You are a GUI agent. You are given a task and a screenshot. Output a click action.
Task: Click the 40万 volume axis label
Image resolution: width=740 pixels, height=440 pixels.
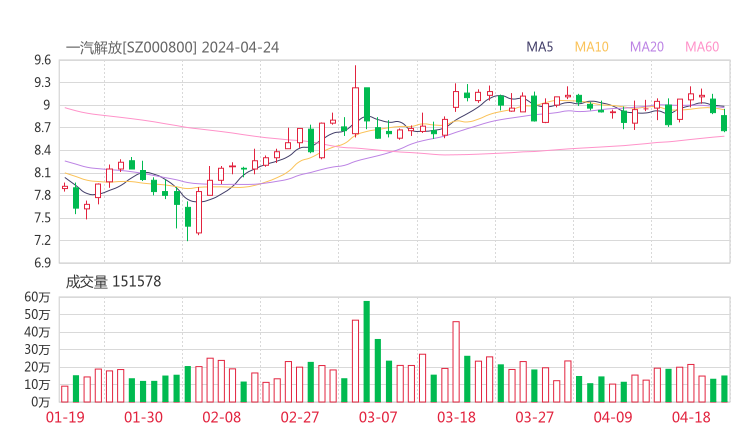point(37,332)
